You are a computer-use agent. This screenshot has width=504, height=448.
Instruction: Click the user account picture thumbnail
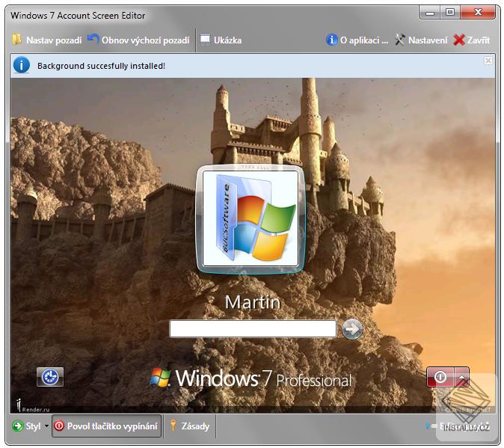[x=251, y=219]
